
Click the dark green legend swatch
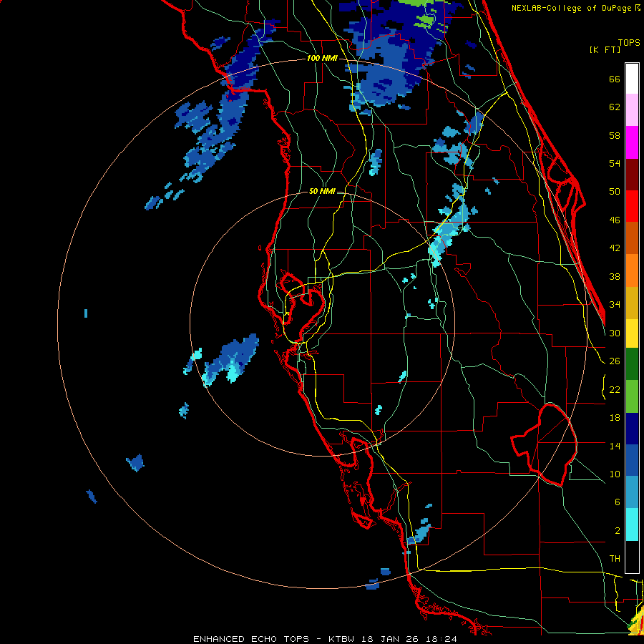(632, 364)
